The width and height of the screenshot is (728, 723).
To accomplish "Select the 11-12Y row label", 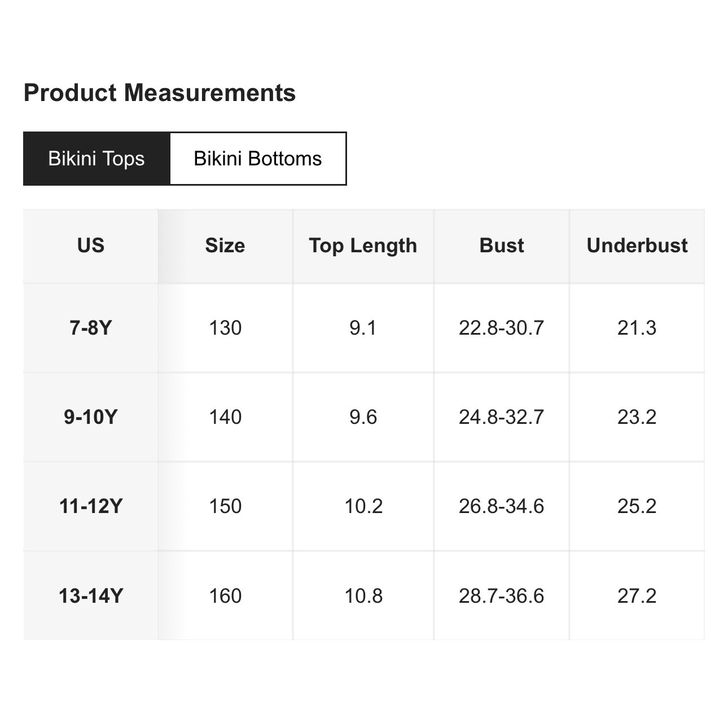I will [x=91, y=506].
